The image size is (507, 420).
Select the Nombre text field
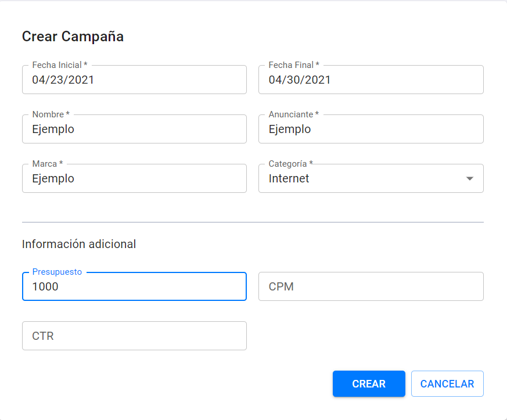(x=134, y=129)
